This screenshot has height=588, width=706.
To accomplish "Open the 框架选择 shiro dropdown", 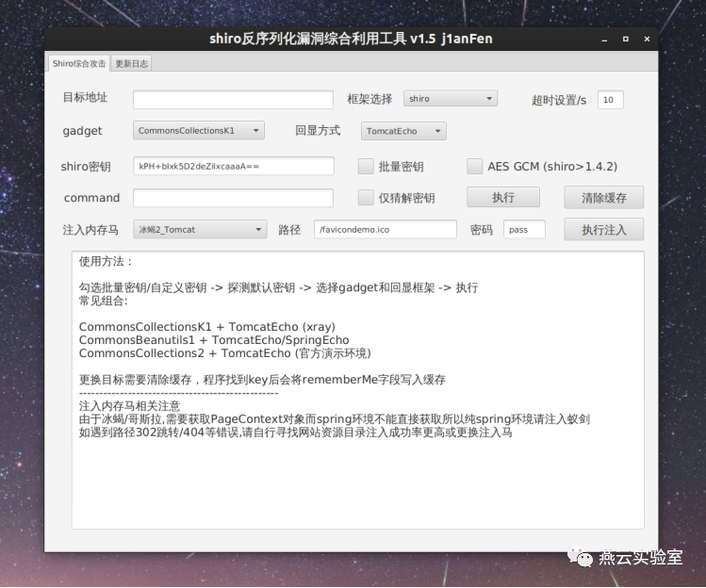I will 451,99.
